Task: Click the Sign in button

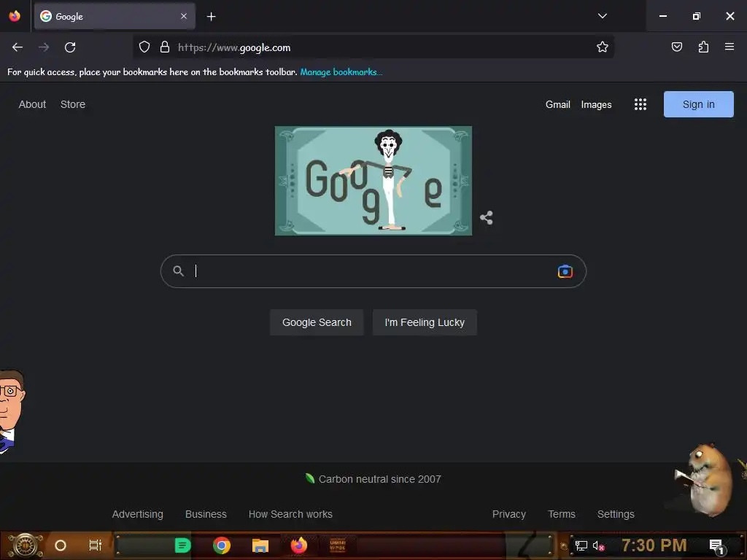Action: coord(698,104)
